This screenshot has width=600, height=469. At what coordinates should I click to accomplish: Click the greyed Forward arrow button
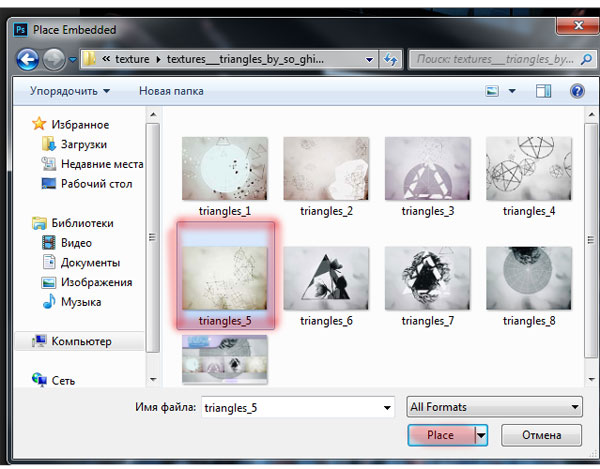[x=54, y=59]
